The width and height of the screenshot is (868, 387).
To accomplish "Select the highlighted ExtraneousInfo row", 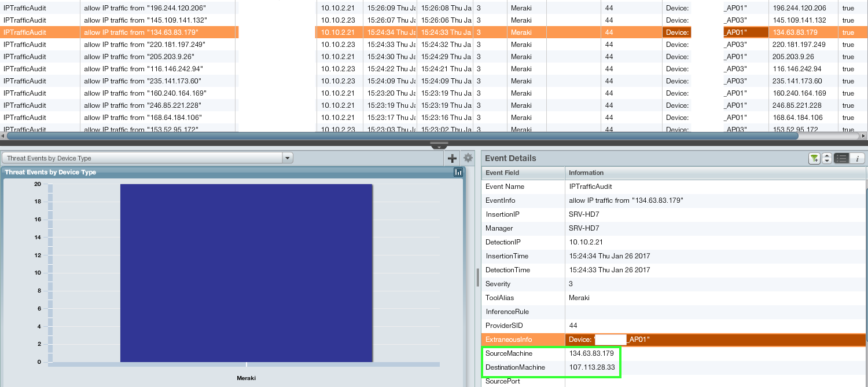I will tap(674, 339).
